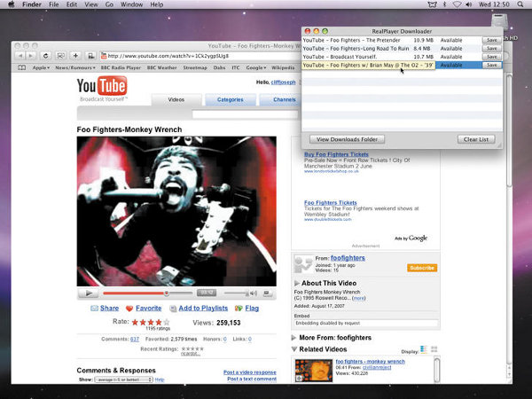The image size is (532, 399).
Task: Open the BBC Weather bookmark
Action: coord(162,67)
